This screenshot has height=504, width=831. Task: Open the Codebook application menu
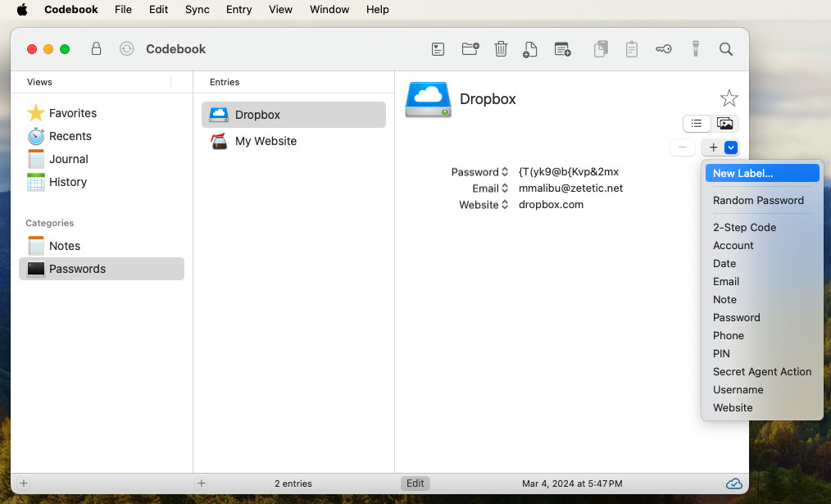[x=71, y=10]
